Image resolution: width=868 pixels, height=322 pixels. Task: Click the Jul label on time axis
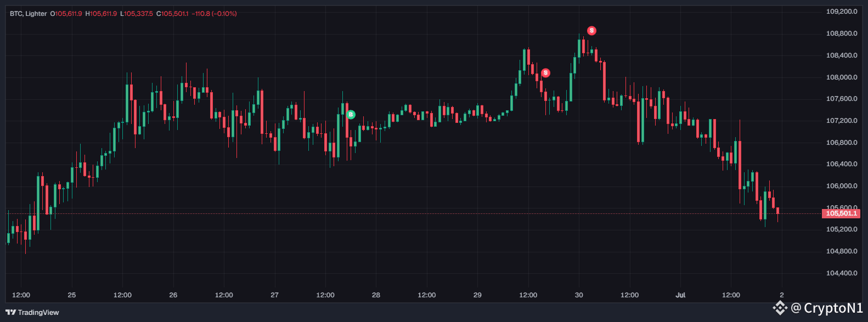point(680,295)
